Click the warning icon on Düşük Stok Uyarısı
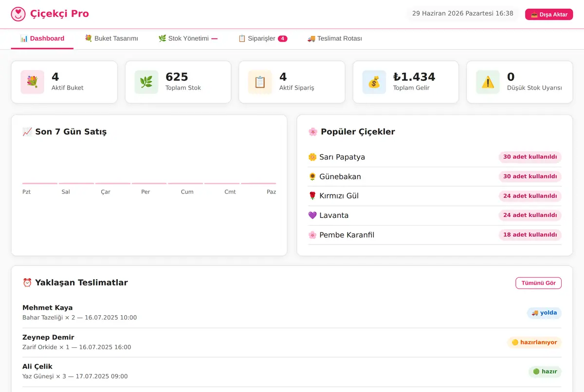 [488, 82]
